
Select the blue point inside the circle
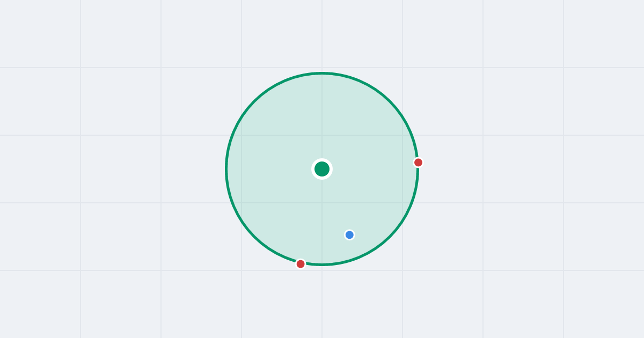(x=349, y=234)
